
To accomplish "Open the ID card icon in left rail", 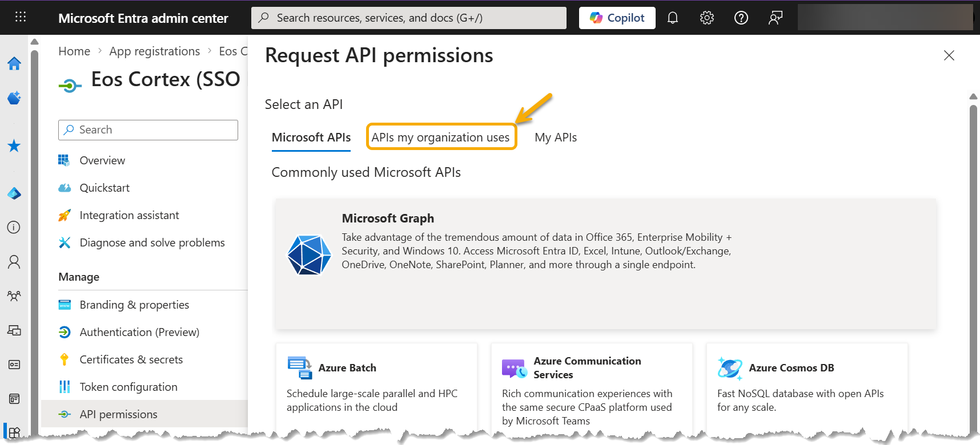I will pyautogui.click(x=14, y=365).
